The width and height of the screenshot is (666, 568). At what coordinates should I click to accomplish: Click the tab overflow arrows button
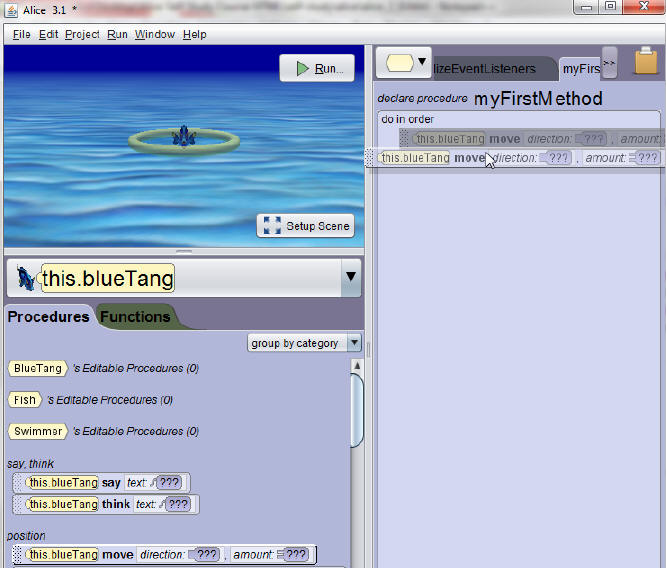point(610,63)
